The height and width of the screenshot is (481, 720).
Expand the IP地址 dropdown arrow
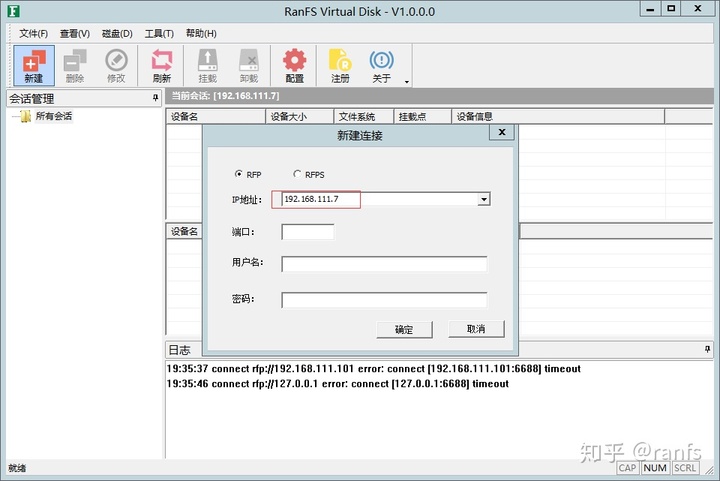point(484,199)
